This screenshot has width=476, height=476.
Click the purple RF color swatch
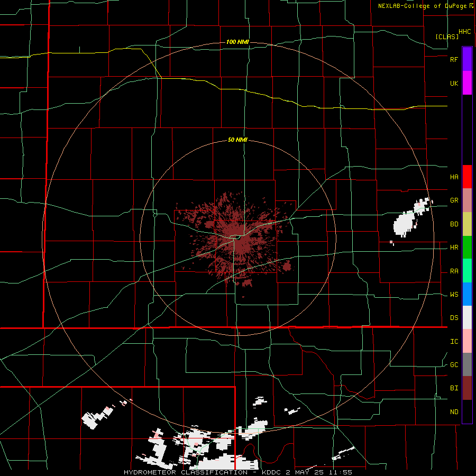pyautogui.click(x=467, y=59)
